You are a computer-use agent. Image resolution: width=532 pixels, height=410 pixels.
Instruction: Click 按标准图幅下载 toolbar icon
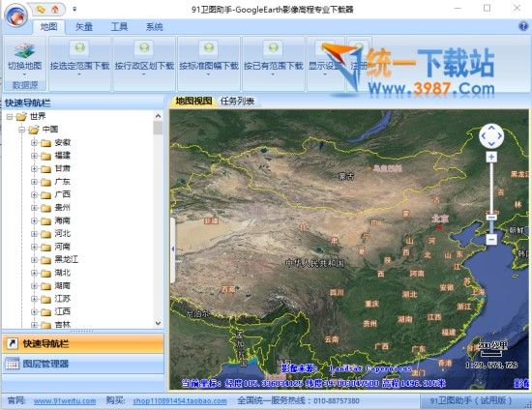click(x=208, y=47)
